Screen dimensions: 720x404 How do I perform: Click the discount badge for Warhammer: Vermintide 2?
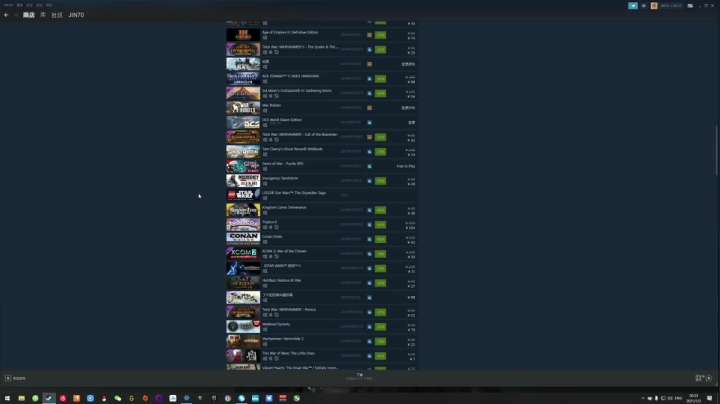(x=380, y=342)
